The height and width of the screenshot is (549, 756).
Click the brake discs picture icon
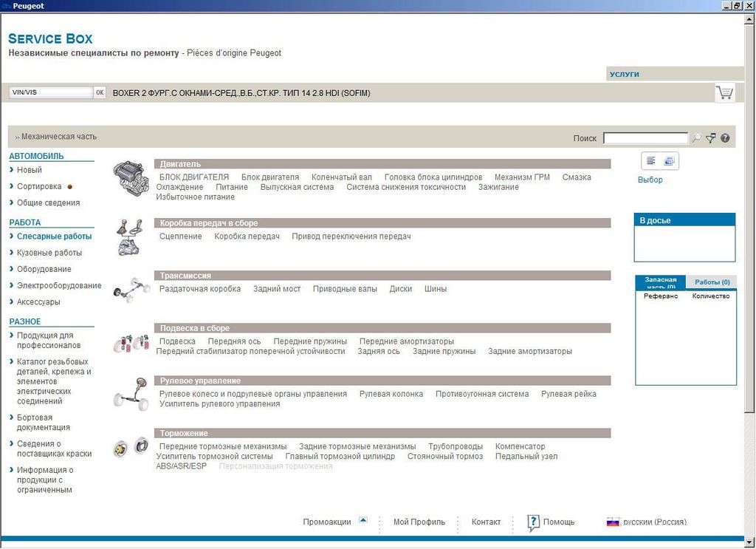click(131, 446)
